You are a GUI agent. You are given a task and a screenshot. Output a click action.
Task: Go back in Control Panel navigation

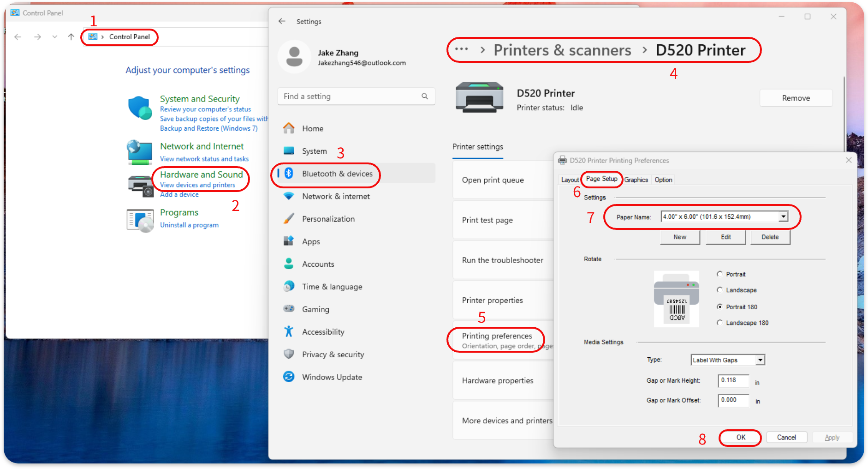tap(18, 37)
